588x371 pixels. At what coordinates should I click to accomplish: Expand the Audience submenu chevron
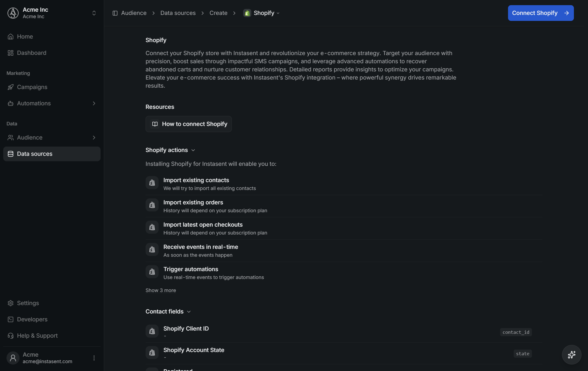point(94,138)
